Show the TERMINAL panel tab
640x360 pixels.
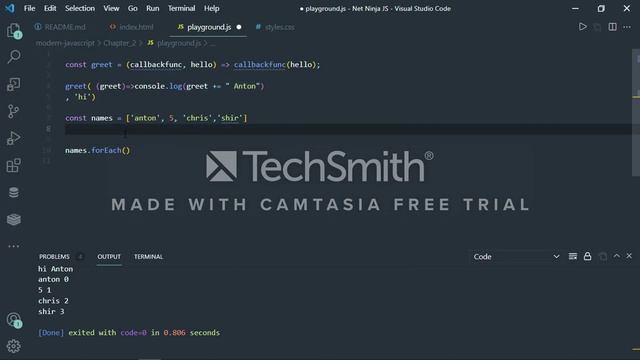click(x=148, y=256)
